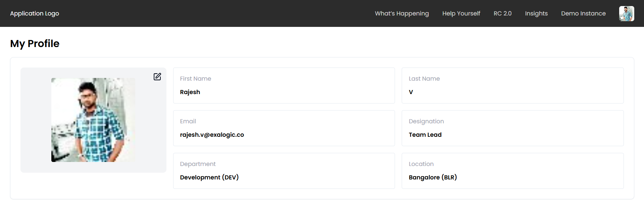Open the What's Happening menu
Screen dimensions: 644x210
tap(402, 13)
